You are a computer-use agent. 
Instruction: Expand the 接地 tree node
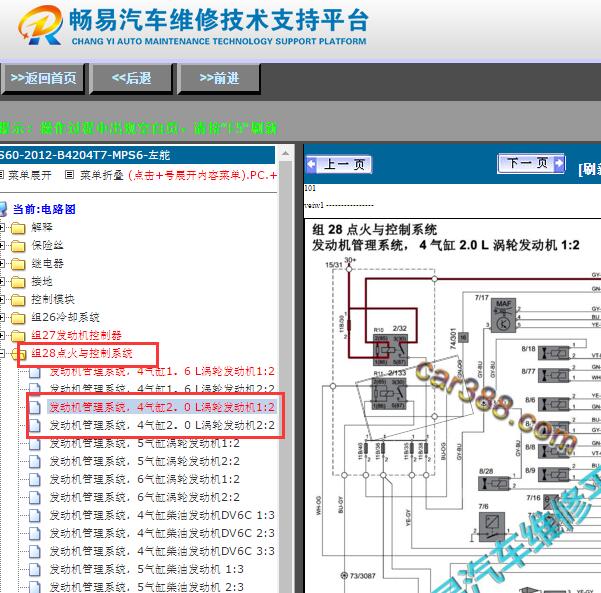(x=2, y=282)
